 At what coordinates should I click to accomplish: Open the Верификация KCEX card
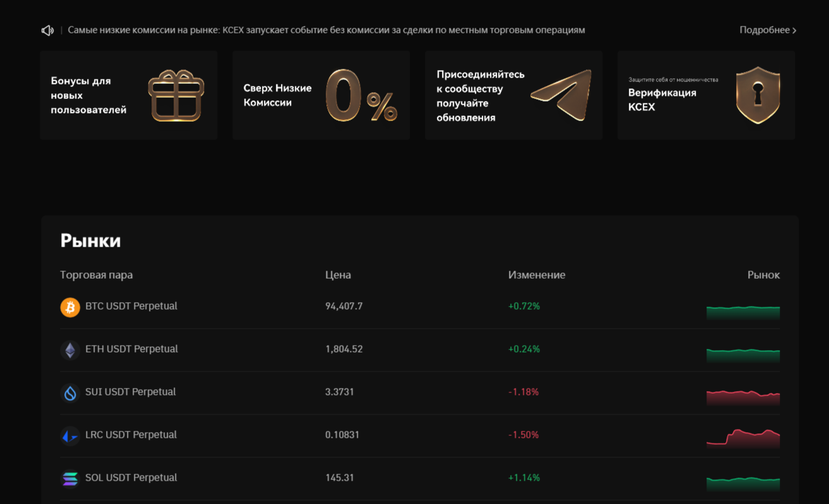707,95
